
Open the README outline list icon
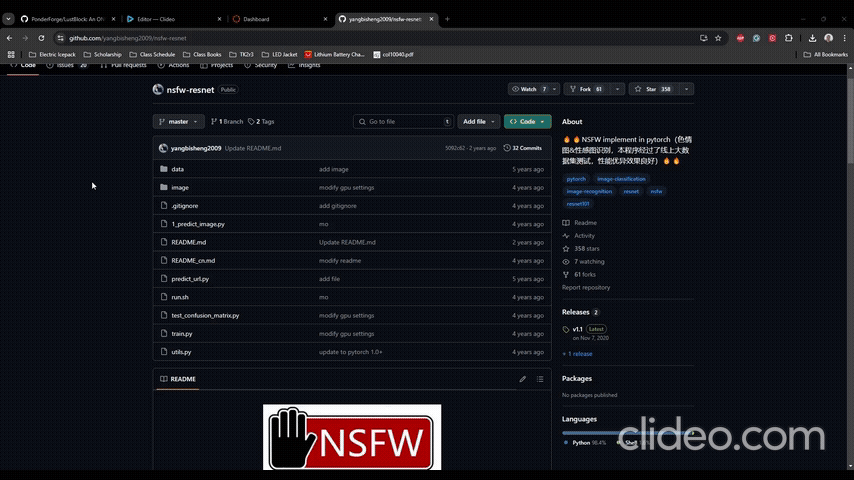pos(540,379)
